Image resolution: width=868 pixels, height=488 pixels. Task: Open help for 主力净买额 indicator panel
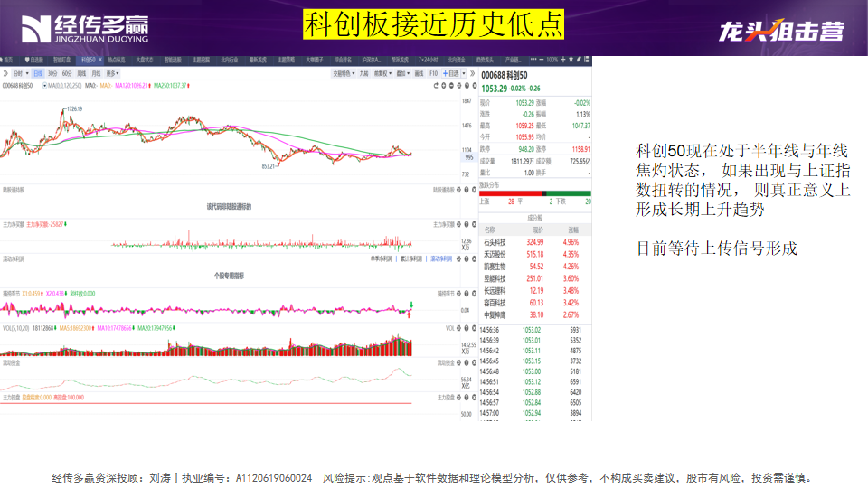pyautogui.click(x=467, y=224)
